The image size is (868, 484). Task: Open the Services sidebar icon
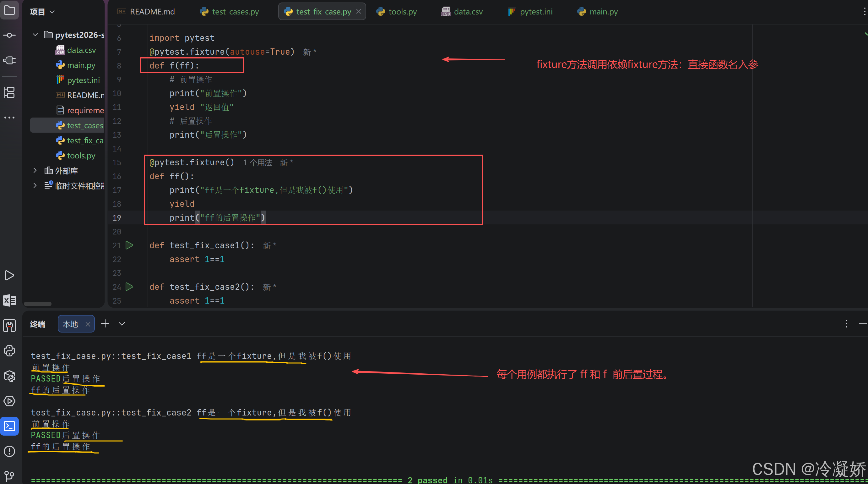(x=9, y=401)
